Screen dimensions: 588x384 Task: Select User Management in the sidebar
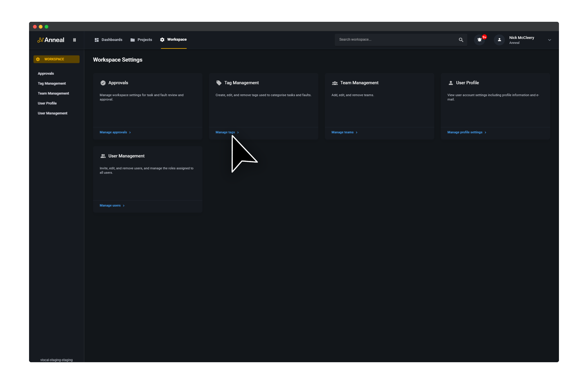53,113
